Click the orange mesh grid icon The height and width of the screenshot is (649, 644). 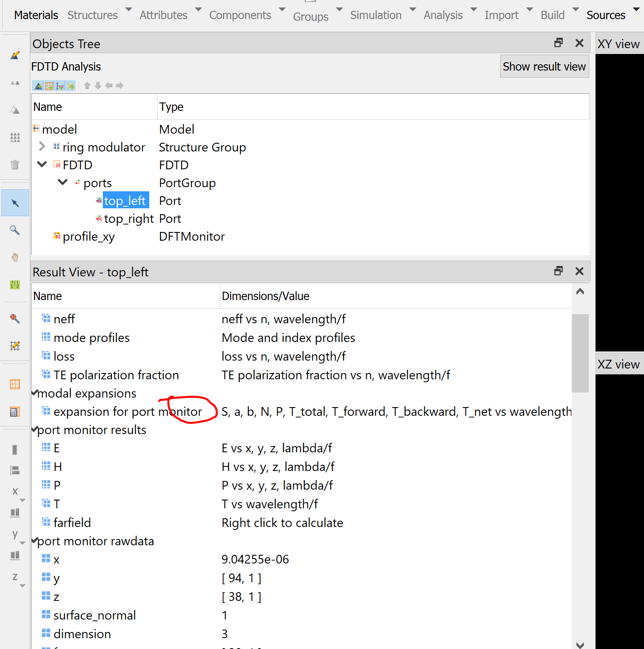tap(15, 384)
